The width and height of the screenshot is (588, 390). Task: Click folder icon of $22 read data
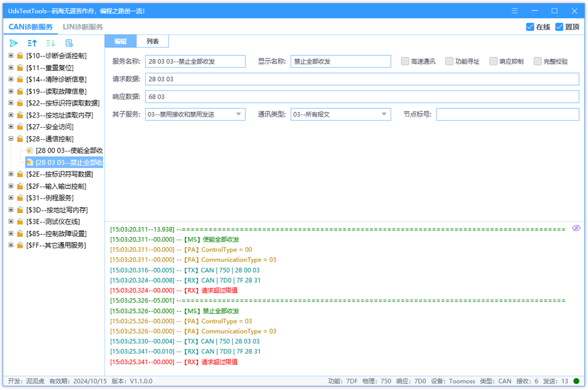point(20,103)
